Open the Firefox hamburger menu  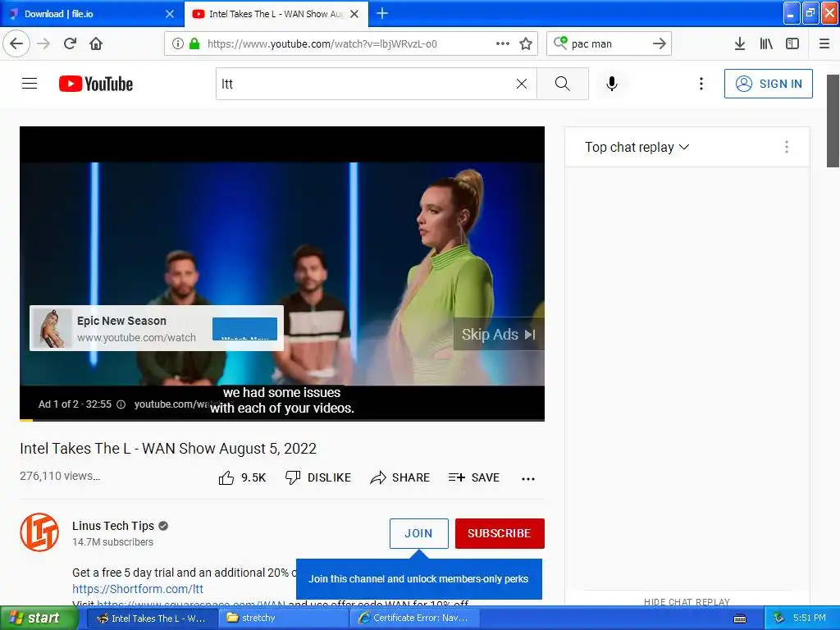pyautogui.click(x=824, y=44)
